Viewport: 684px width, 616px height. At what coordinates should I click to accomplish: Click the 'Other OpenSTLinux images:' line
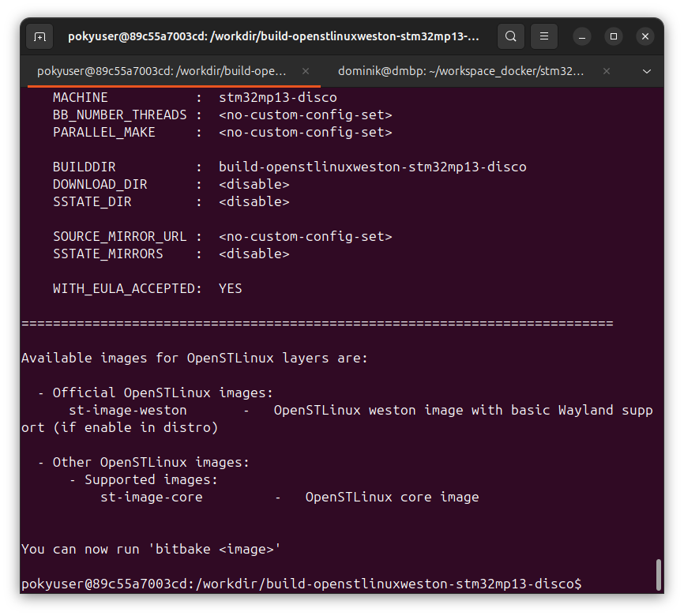151,463
